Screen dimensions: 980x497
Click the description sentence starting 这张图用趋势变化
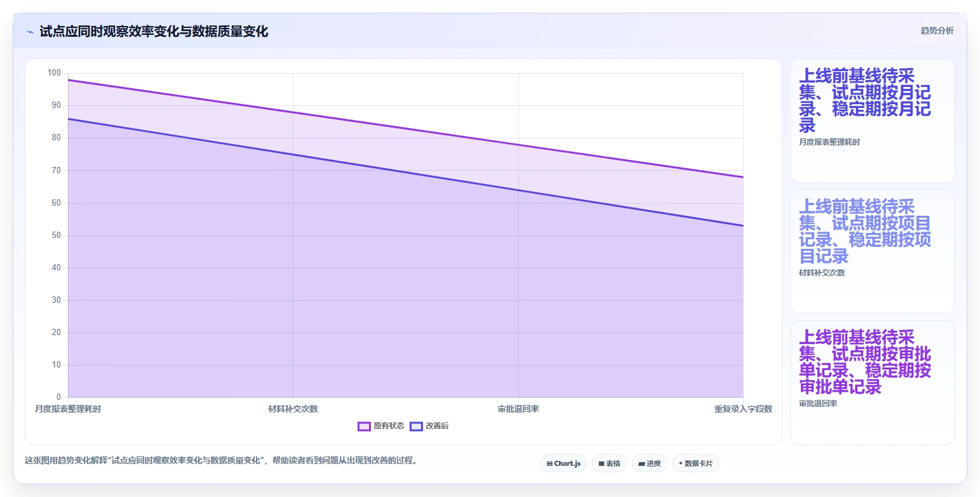222,461
